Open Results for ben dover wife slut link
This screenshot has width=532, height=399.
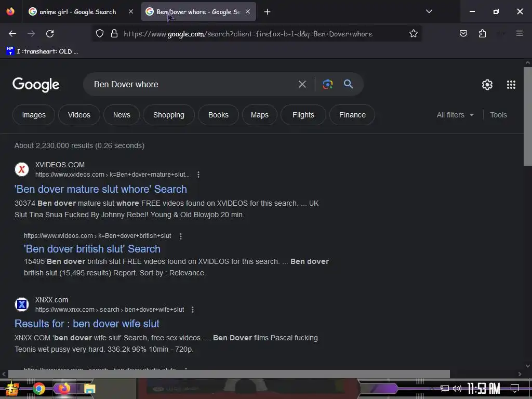87,324
